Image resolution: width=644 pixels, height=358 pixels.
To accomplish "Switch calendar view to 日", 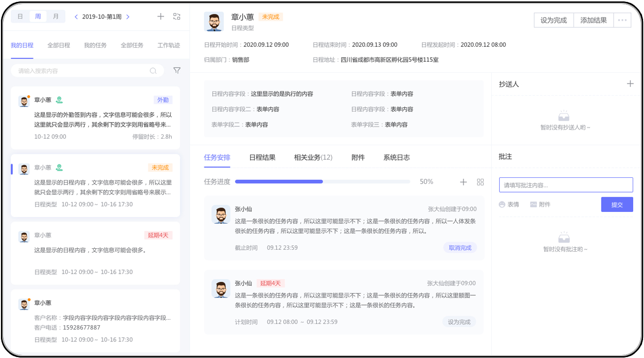I will (20, 17).
